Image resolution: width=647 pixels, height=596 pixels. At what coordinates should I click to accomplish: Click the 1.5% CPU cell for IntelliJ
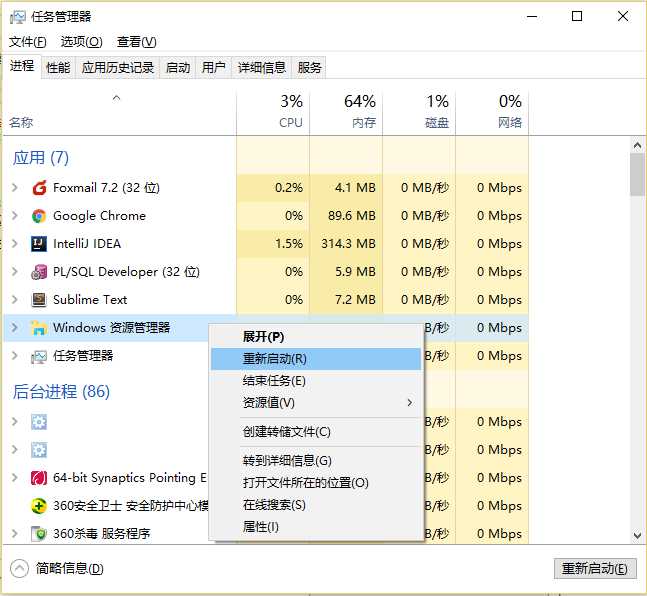pos(273,244)
